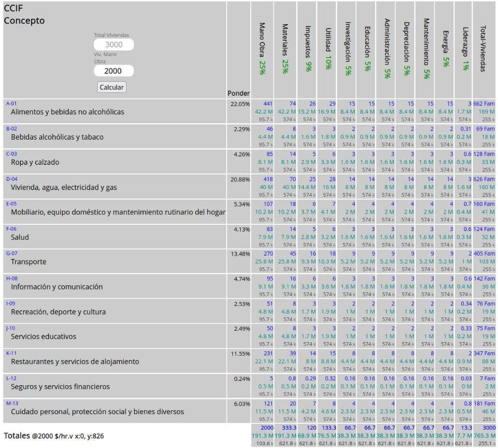This screenshot has width=498, height=448.
Task: Click the M-13 code link
Action: (12, 403)
